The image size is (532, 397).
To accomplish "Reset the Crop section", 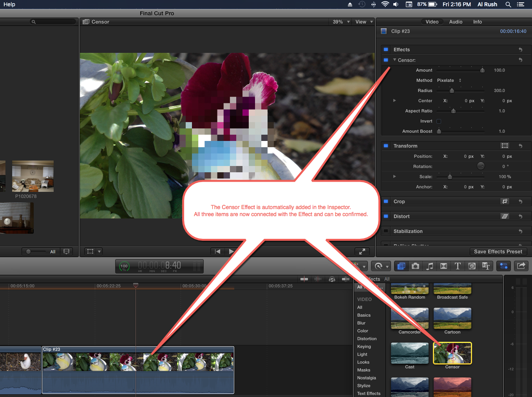I will (x=520, y=202).
